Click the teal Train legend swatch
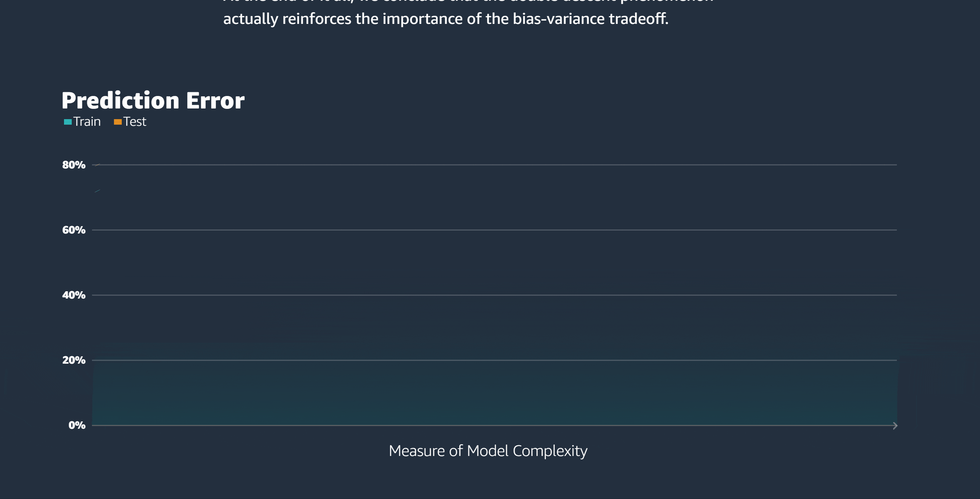 68,122
